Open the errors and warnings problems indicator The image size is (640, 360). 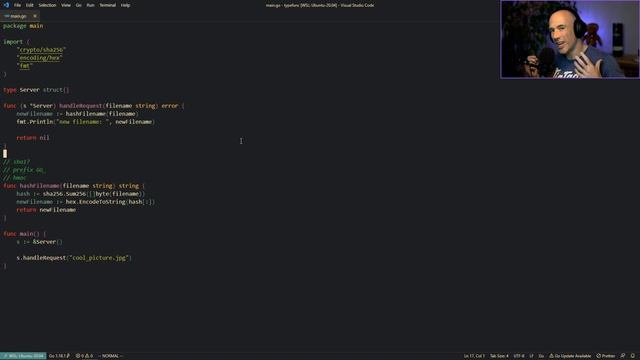pyautogui.click(x=84, y=356)
